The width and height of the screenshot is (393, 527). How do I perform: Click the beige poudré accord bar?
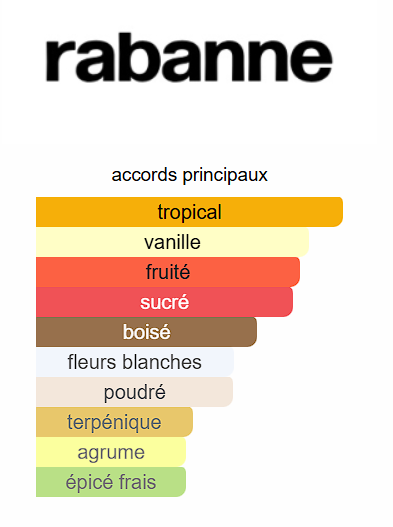(x=134, y=392)
